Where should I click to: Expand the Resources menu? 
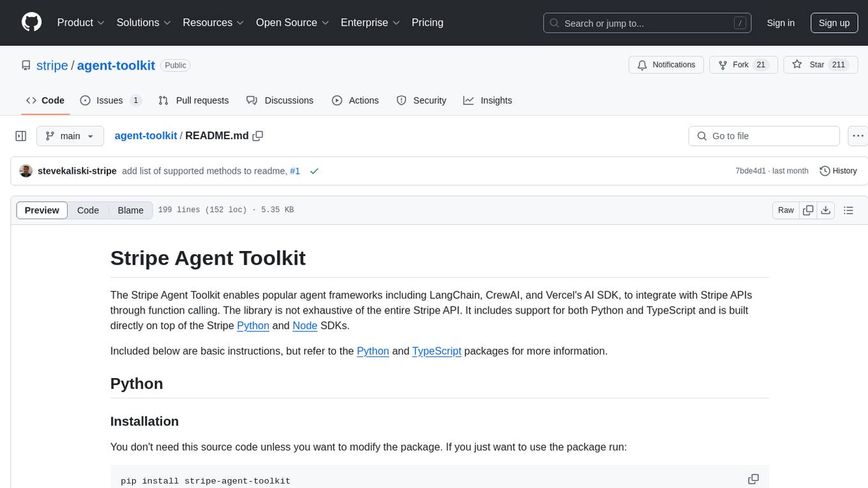pyautogui.click(x=213, y=22)
